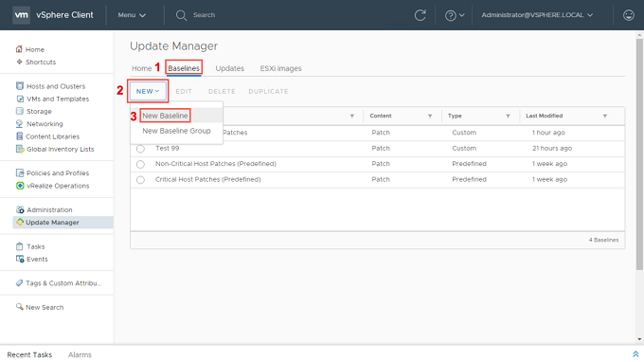Click the Content Libraries icon
The image size is (644, 362).
pos(19,136)
